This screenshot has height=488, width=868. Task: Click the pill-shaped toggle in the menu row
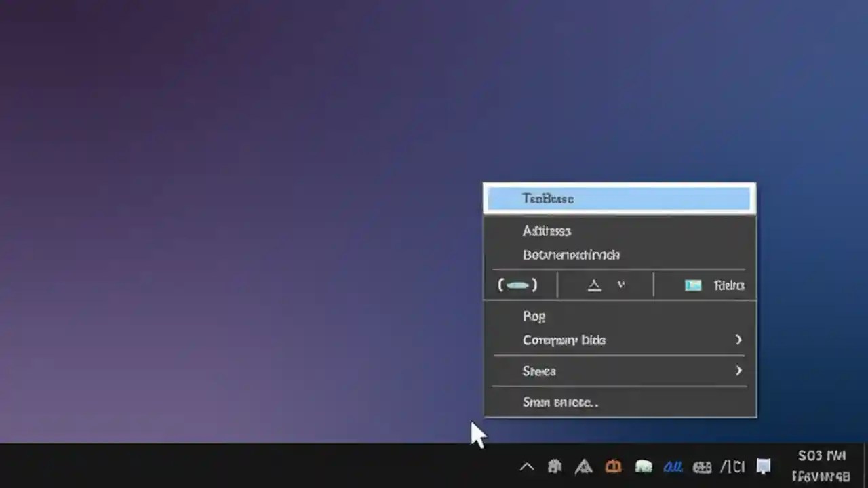[518, 285]
